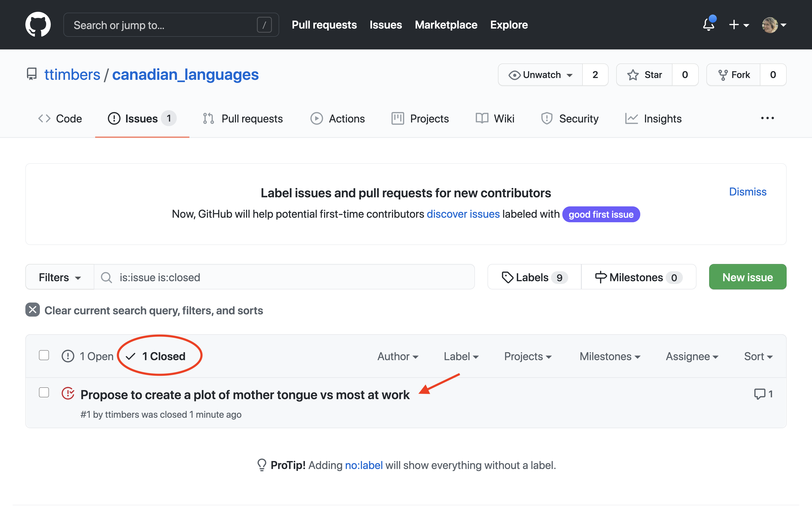Click the stargazers count 0
Screen dimensions: 812x508
(x=685, y=75)
